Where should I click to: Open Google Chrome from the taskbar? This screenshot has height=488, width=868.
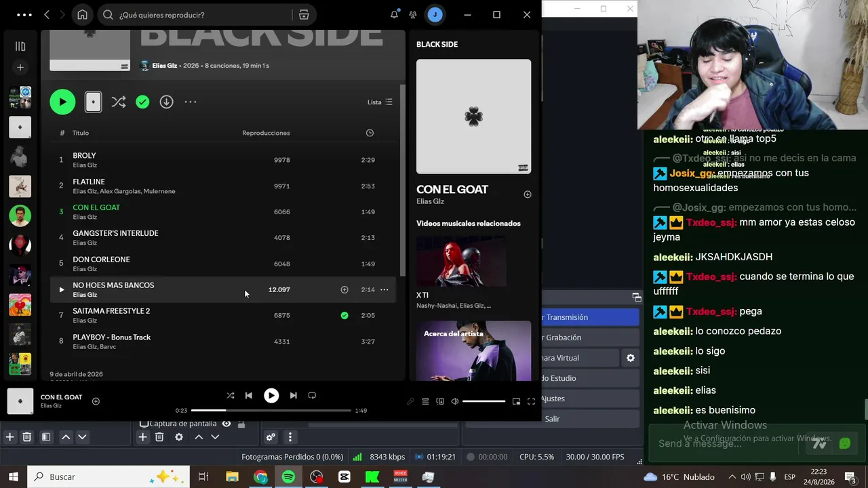pos(261,477)
